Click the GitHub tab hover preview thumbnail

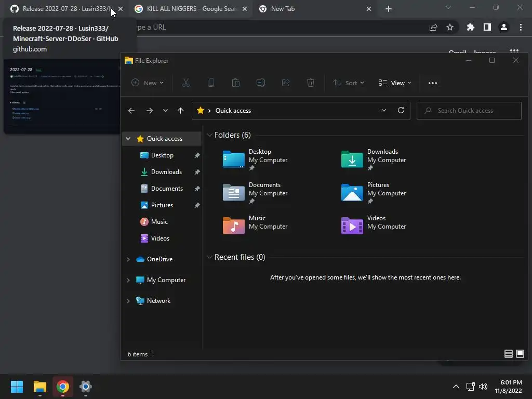click(x=63, y=96)
